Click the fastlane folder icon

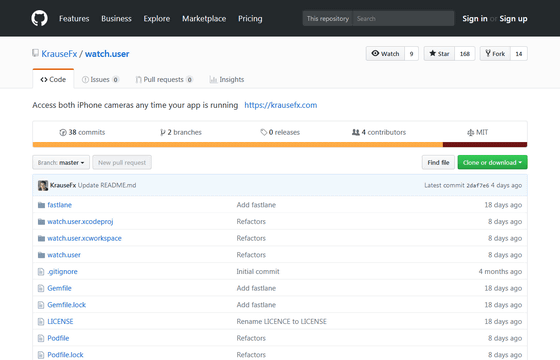click(x=41, y=205)
